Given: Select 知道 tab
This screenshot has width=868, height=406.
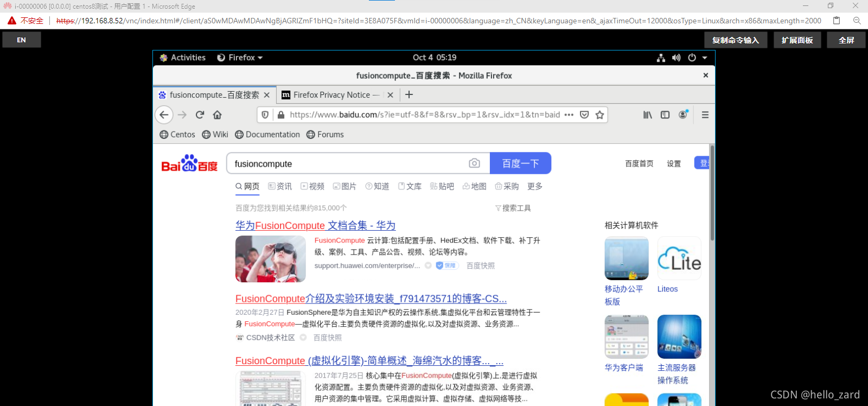Looking at the screenshot, I should pyautogui.click(x=377, y=186).
